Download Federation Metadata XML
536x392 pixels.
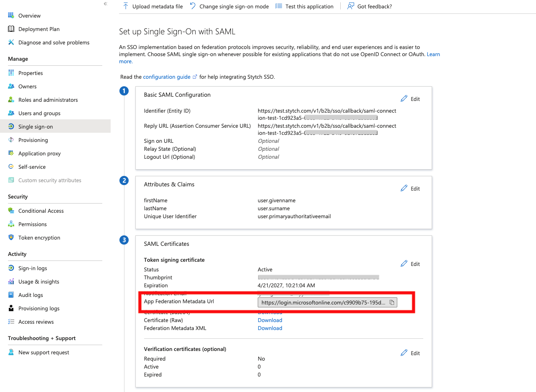[x=270, y=328]
